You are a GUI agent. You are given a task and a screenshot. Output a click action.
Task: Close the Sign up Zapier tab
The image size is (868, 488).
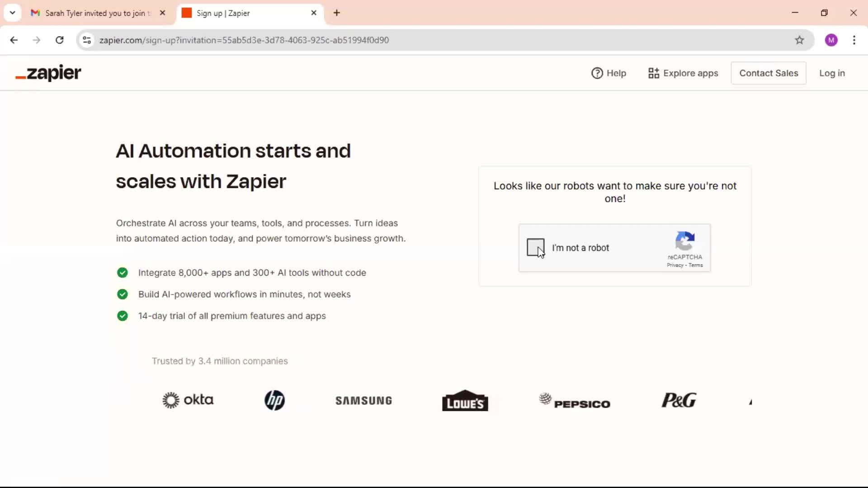314,13
